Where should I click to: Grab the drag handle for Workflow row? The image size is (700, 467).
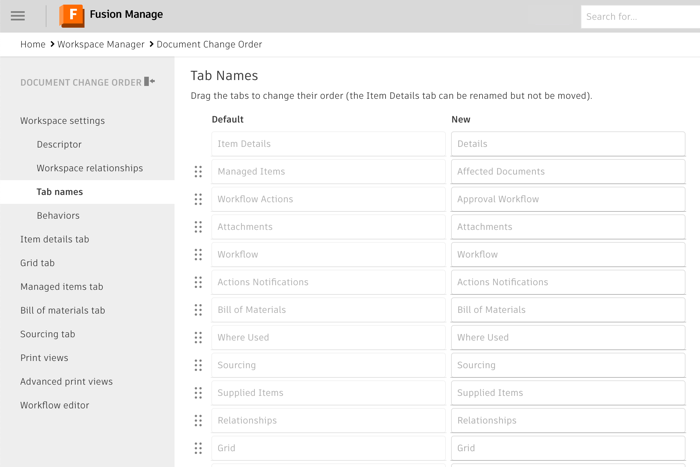click(x=198, y=254)
